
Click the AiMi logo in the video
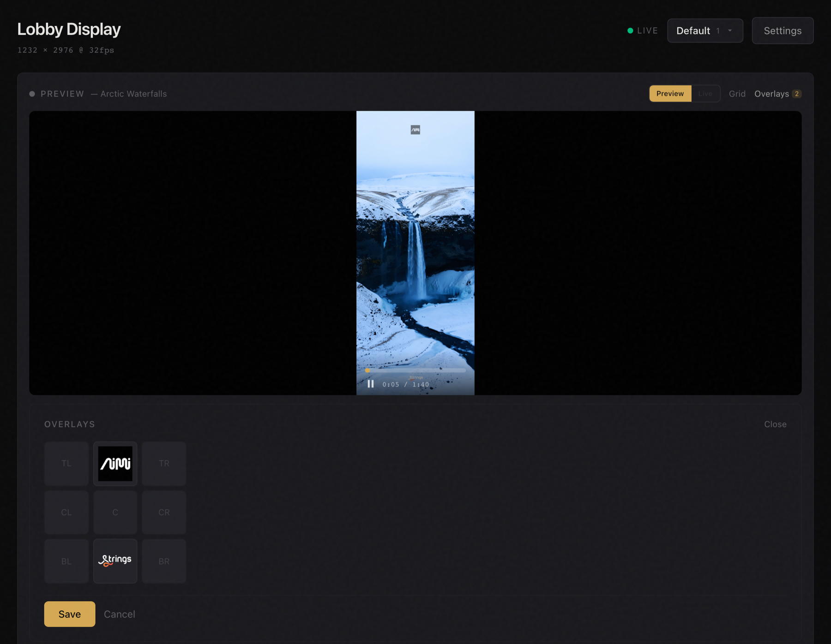tap(415, 130)
